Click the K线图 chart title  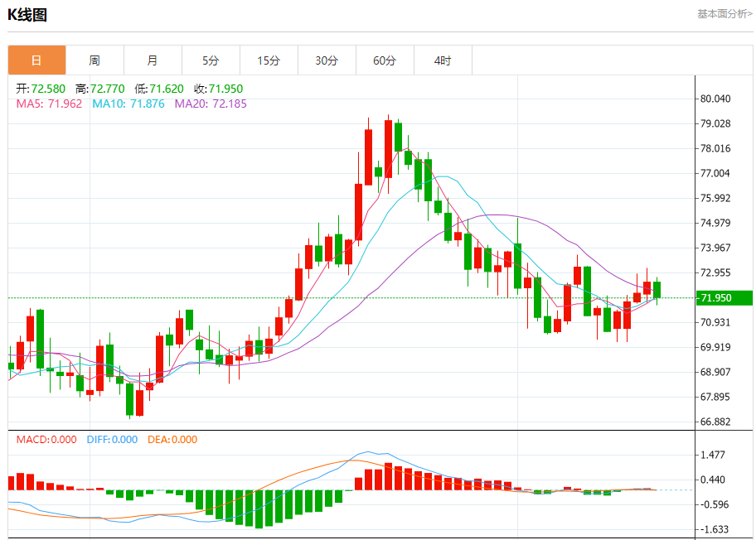pyautogui.click(x=27, y=14)
